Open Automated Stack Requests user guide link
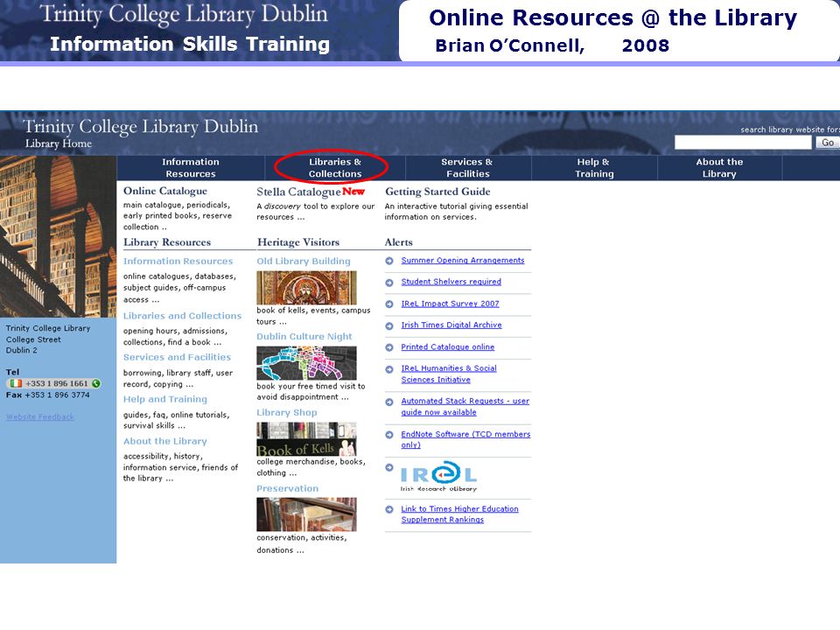 click(x=465, y=407)
